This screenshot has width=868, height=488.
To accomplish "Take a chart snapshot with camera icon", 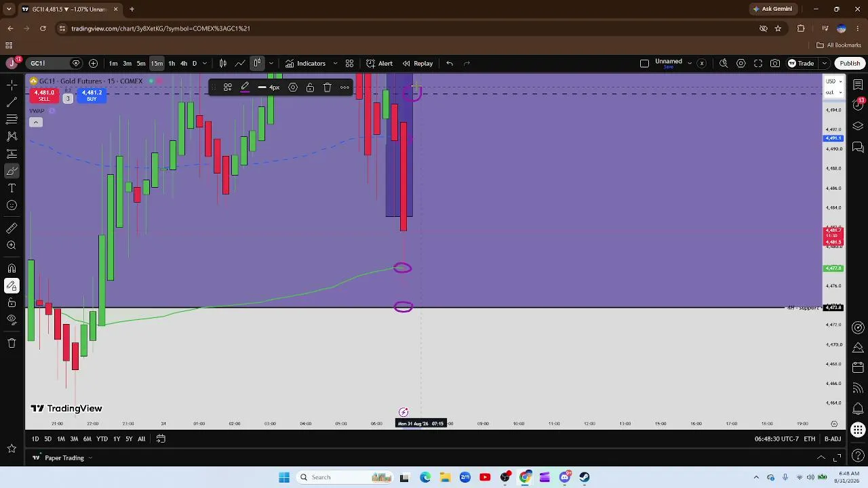I will (x=775, y=63).
